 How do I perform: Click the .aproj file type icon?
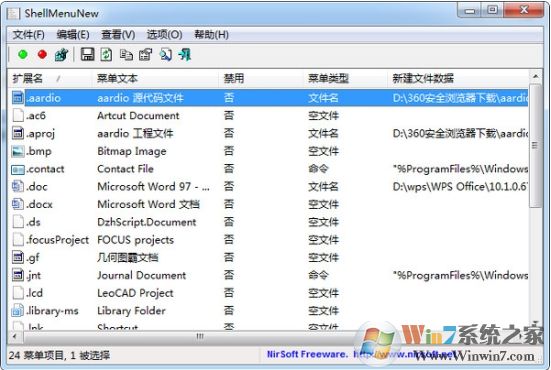[18, 133]
